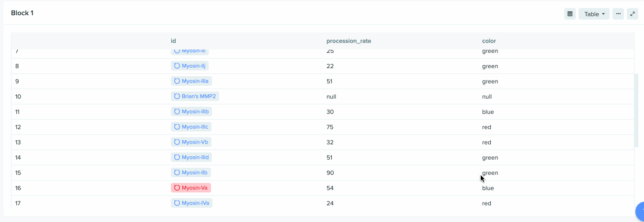This screenshot has width=644, height=222.
Task: Open the three-dots more options menu
Action: tap(618, 14)
